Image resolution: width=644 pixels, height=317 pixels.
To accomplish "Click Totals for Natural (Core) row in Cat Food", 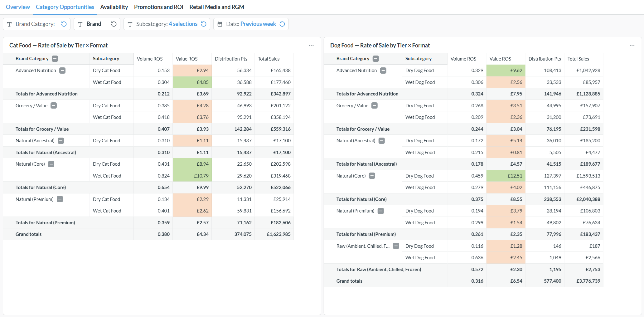I will [x=148, y=188].
